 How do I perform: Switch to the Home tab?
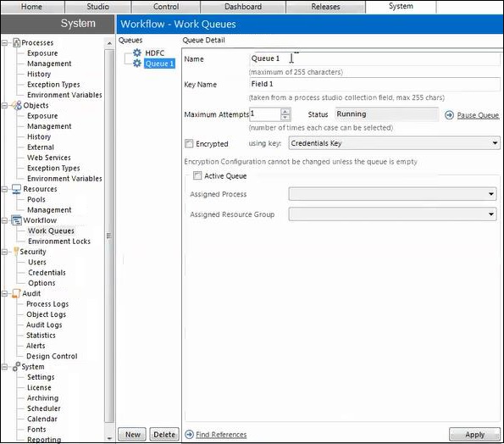[32, 7]
